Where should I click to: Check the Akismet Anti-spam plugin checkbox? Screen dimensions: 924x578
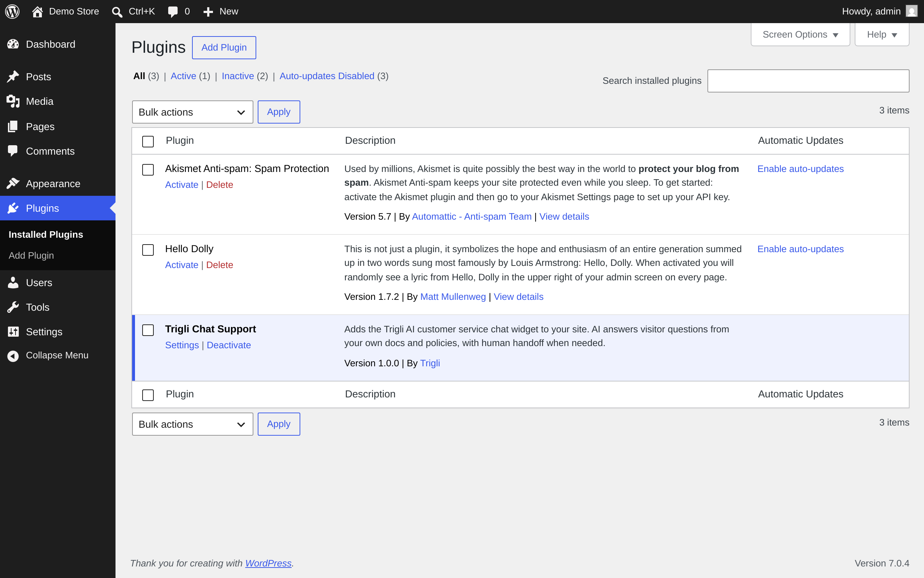(x=148, y=170)
